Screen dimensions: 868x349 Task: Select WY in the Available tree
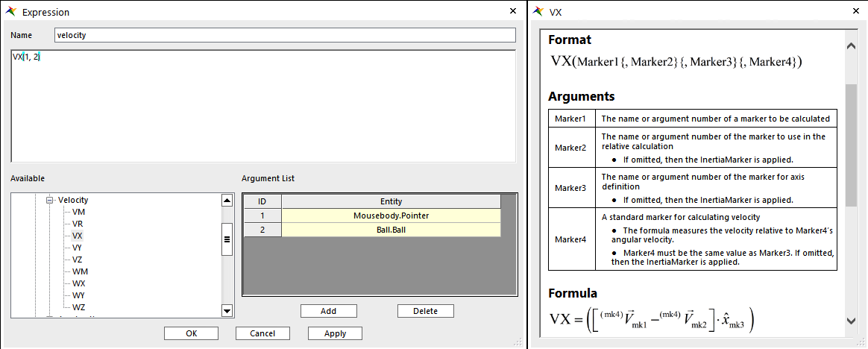(79, 295)
